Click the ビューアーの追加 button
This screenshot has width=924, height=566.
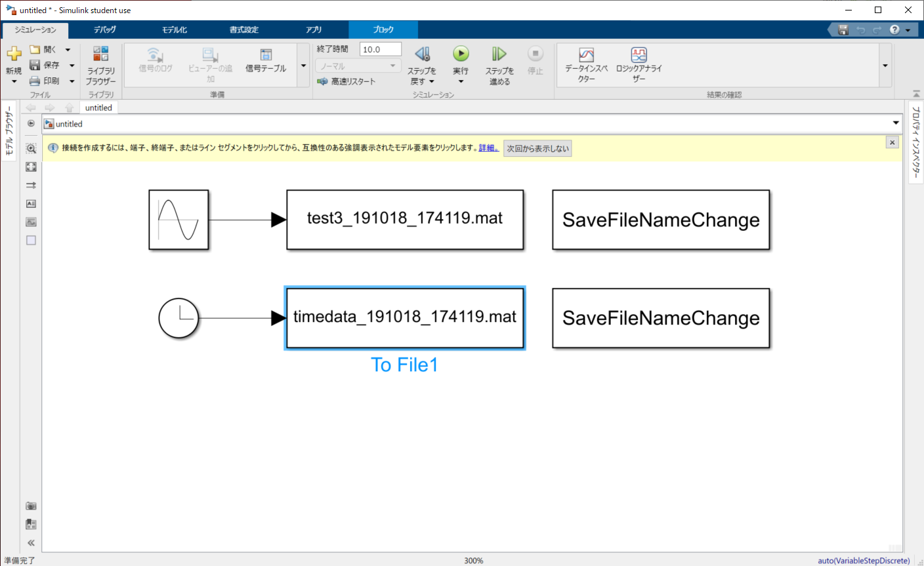pos(210,64)
